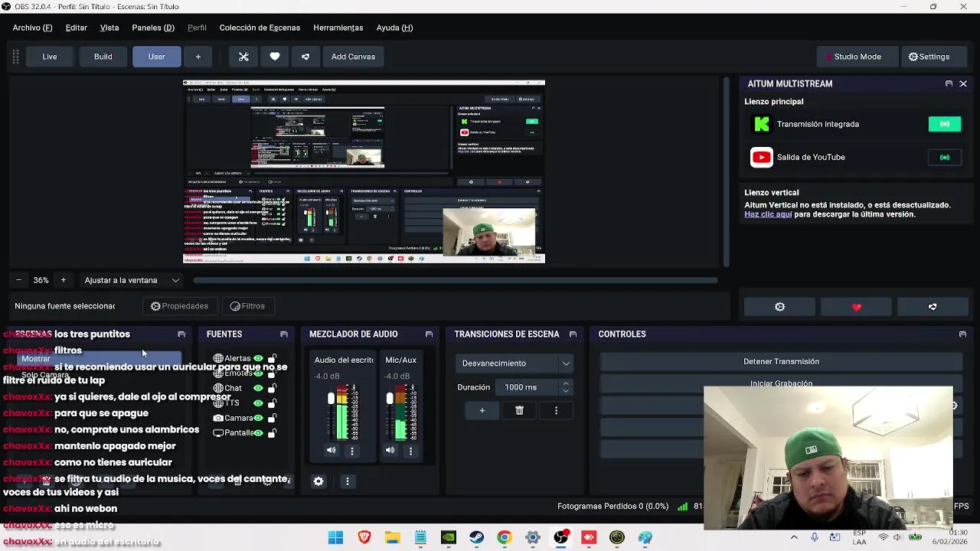Viewport: 980px width, 551px height.
Task: Open transition three-dot properties menu
Action: click(556, 411)
